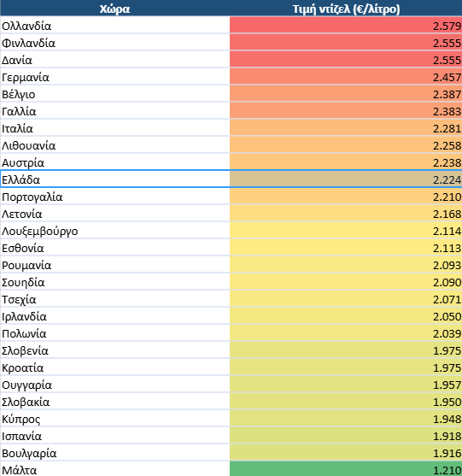Click the Ελλάδα price 2.224
Viewport: 462px width, 476px height.
click(346, 179)
